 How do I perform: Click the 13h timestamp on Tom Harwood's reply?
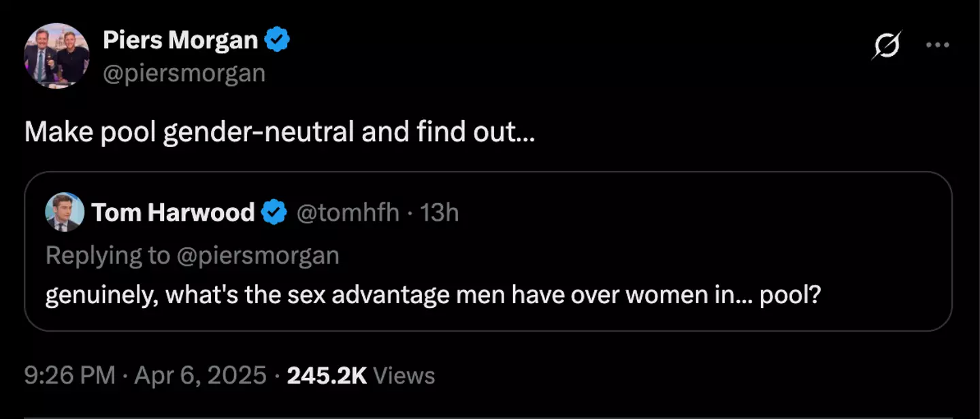[x=440, y=212]
